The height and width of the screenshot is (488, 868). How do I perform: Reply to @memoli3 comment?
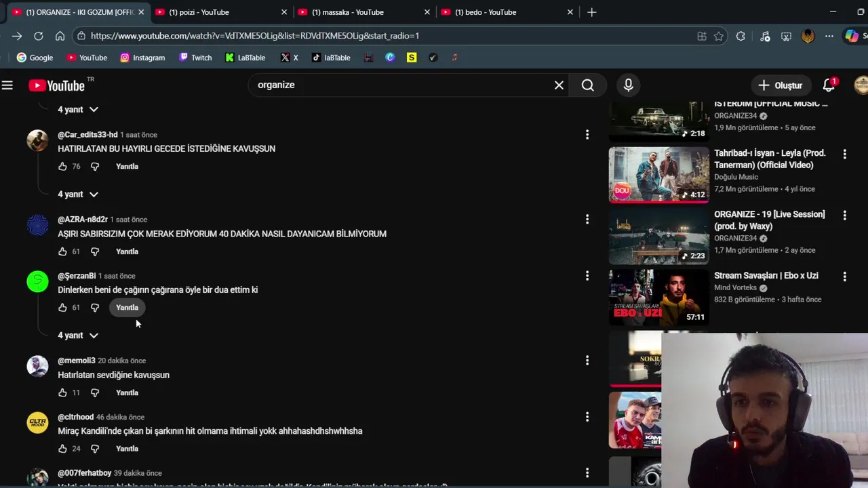click(x=127, y=393)
